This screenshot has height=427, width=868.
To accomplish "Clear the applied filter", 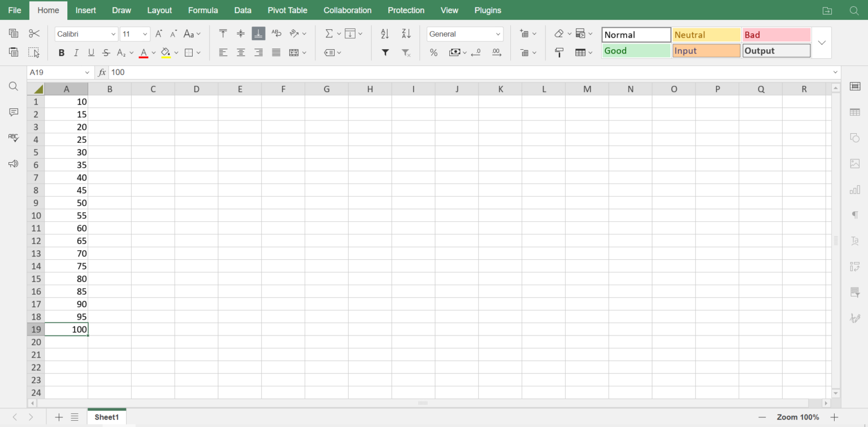I will (x=405, y=53).
